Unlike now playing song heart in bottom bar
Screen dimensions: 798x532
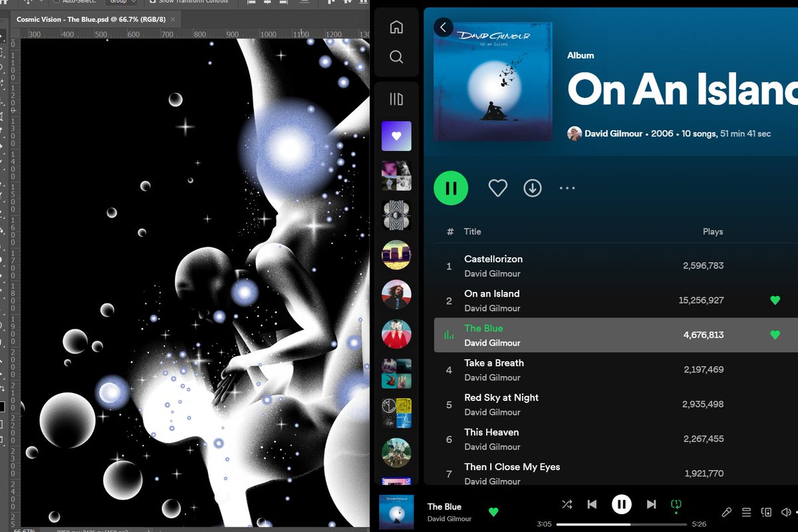tap(493, 512)
